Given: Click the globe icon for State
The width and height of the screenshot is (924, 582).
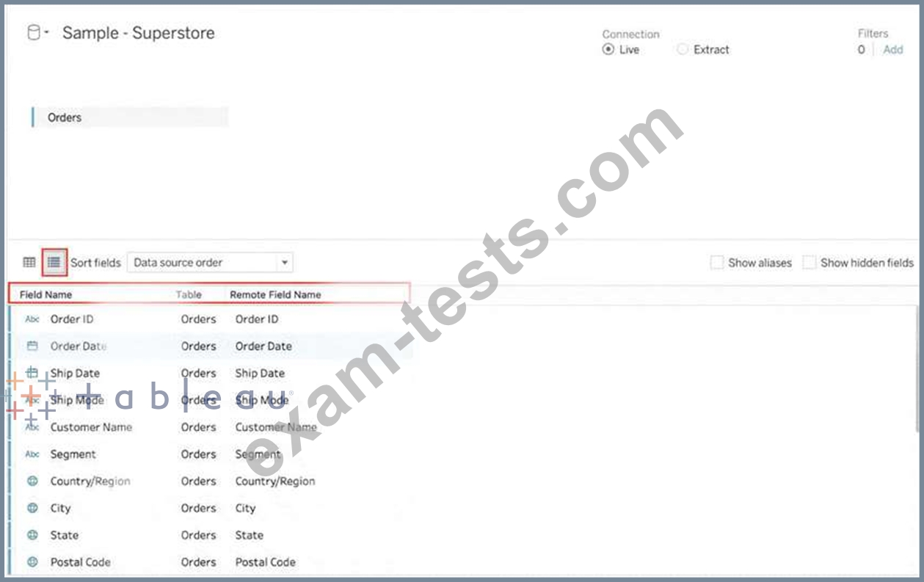Looking at the screenshot, I should point(32,535).
